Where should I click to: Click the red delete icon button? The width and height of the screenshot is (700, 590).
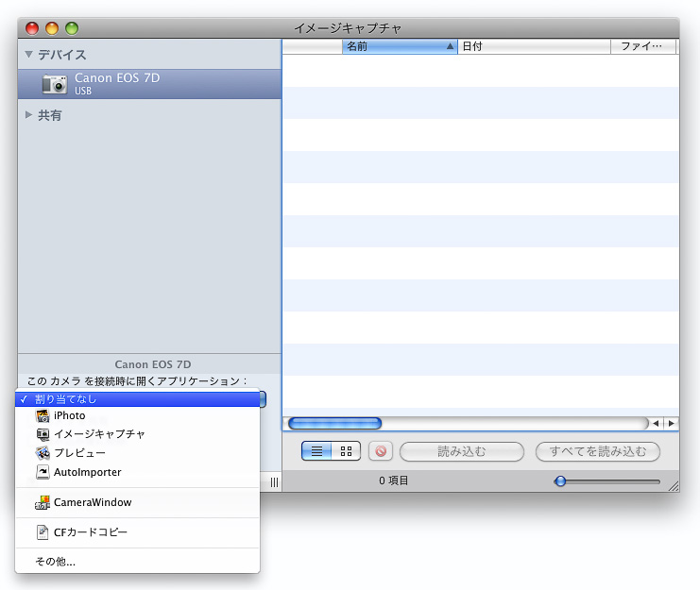tap(381, 451)
